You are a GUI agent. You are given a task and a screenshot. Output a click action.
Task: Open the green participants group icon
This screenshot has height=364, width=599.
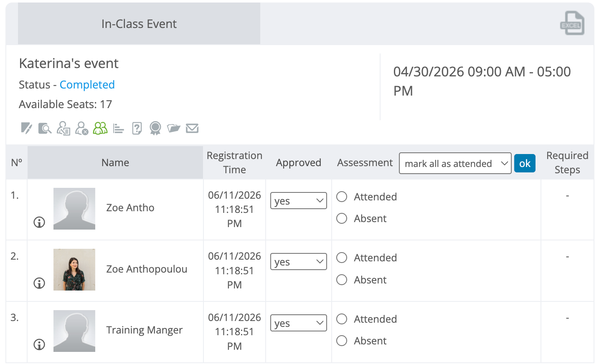coord(100,128)
